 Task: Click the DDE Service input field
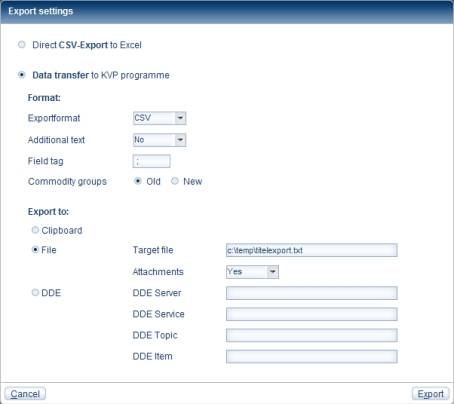(312, 314)
